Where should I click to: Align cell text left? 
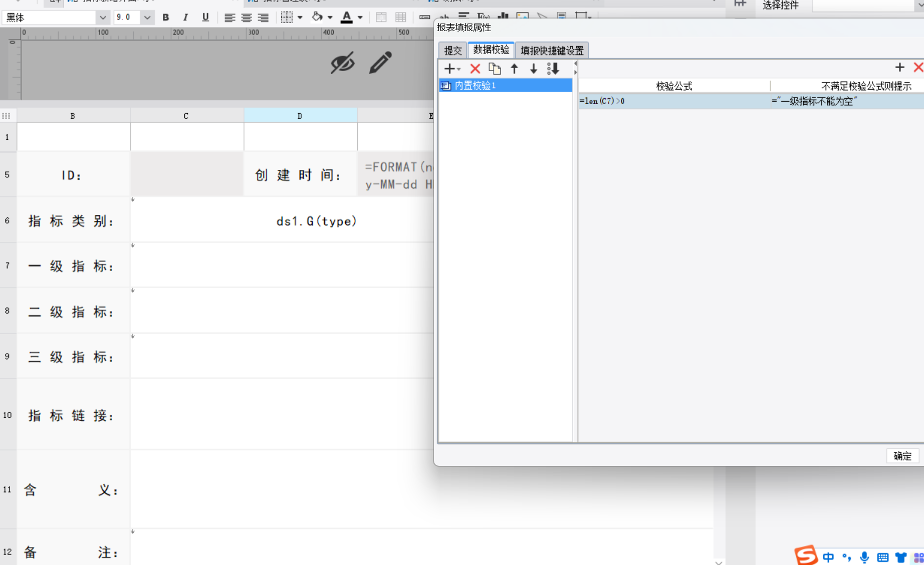tap(229, 18)
